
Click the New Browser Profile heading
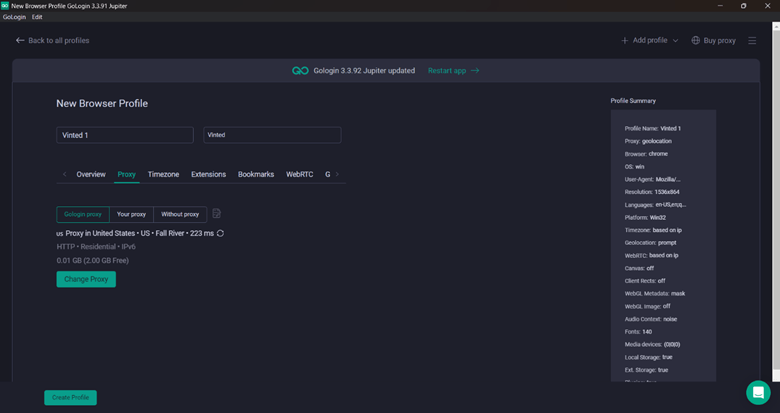tap(102, 103)
